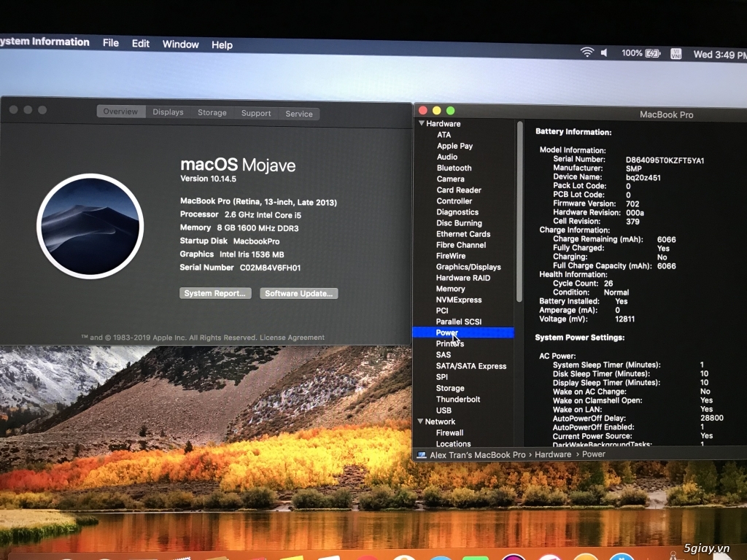747x560 pixels.
Task: Click the computer icon in the path bar
Action: point(422,455)
